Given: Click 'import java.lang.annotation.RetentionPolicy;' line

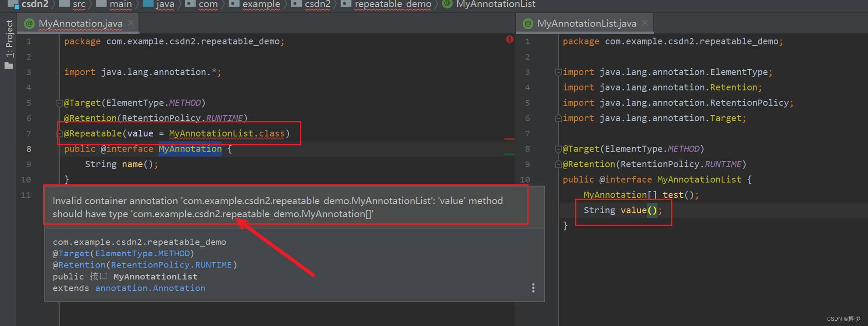Looking at the screenshot, I should click(x=678, y=103).
